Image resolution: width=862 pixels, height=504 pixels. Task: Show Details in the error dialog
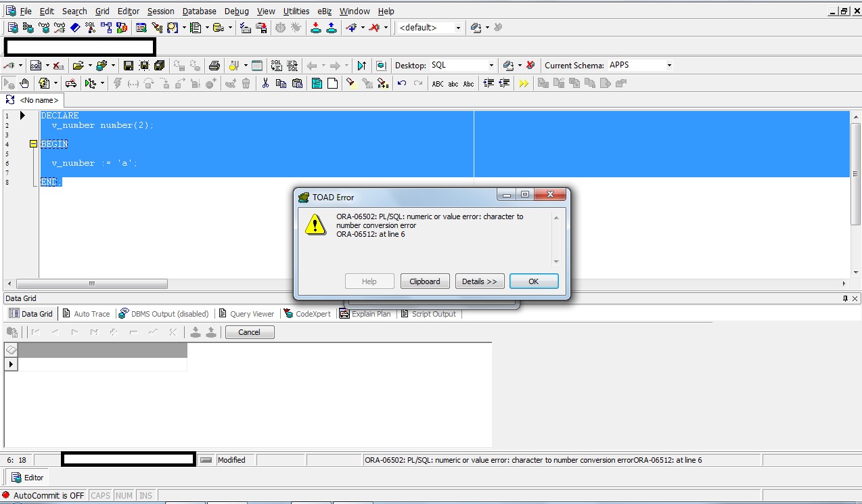click(480, 281)
